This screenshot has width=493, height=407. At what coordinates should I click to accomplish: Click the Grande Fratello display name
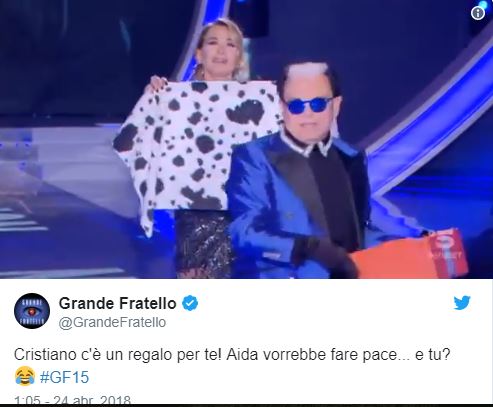(x=117, y=303)
